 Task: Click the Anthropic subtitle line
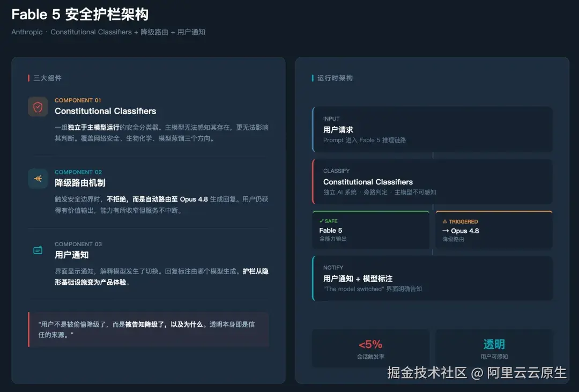(x=108, y=32)
